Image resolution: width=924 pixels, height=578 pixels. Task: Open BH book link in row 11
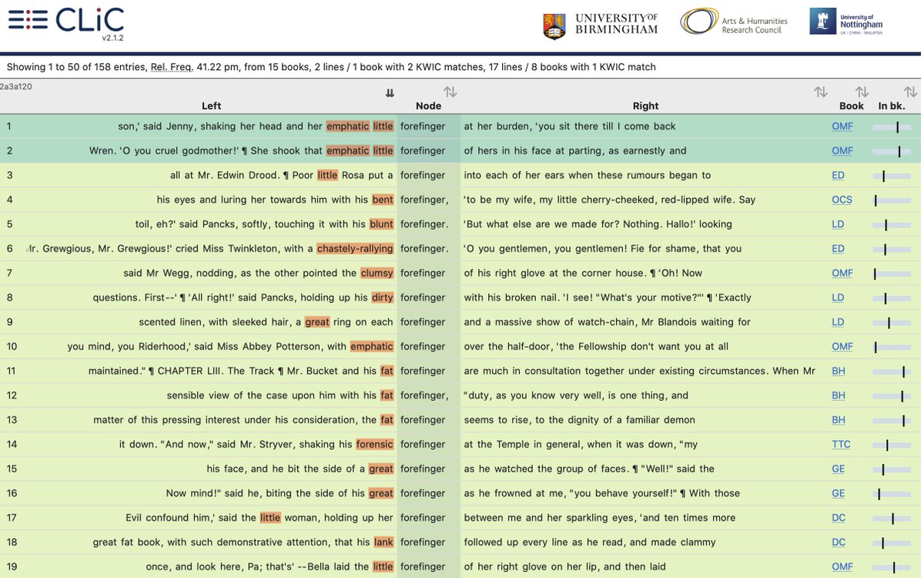click(839, 371)
